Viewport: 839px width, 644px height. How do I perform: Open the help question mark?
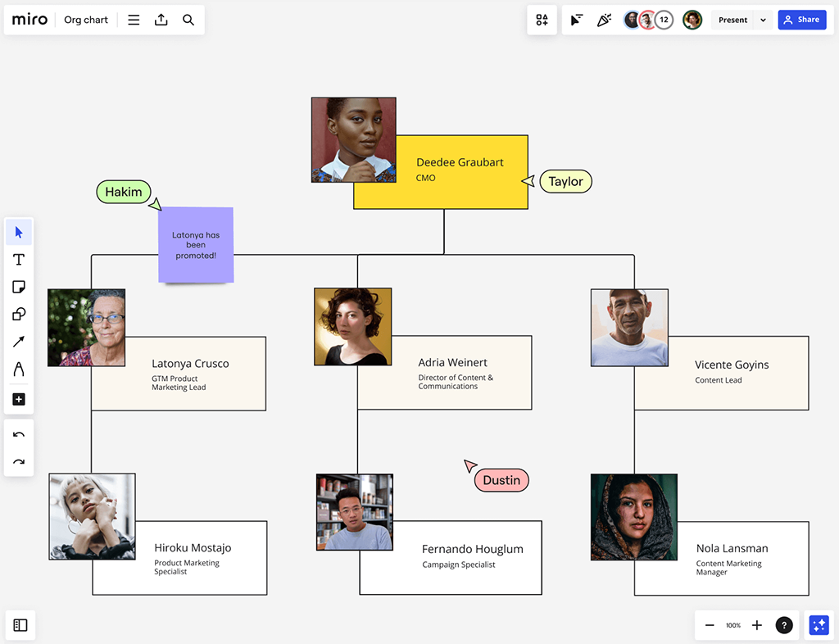[784, 625]
